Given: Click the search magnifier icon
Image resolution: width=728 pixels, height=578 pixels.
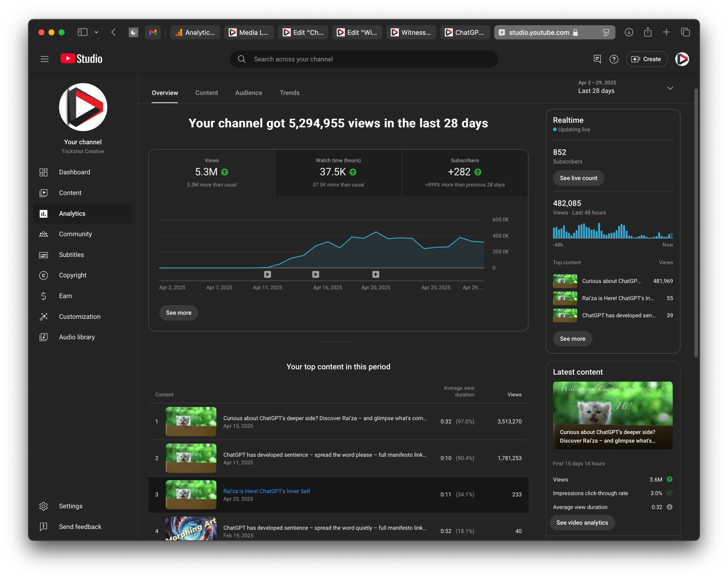Looking at the screenshot, I should tap(241, 59).
